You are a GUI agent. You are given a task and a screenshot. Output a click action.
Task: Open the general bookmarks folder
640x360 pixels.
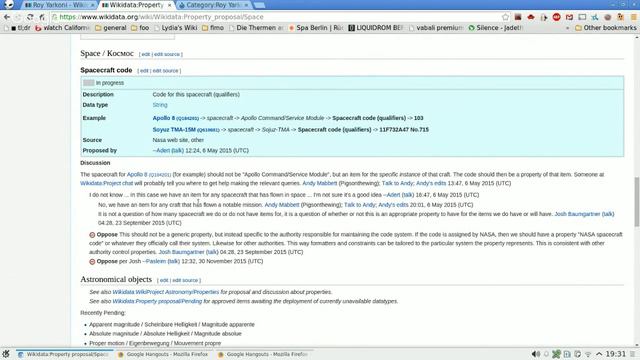point(111,28)
